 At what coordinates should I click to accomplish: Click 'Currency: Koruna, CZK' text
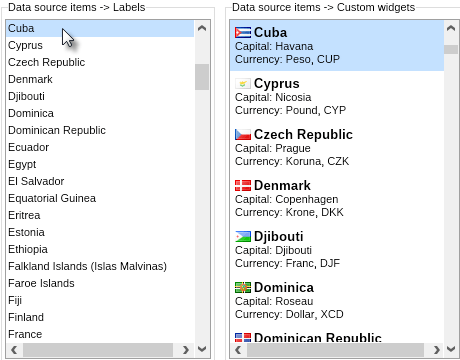pyautogui.click(x=292, y=161)
